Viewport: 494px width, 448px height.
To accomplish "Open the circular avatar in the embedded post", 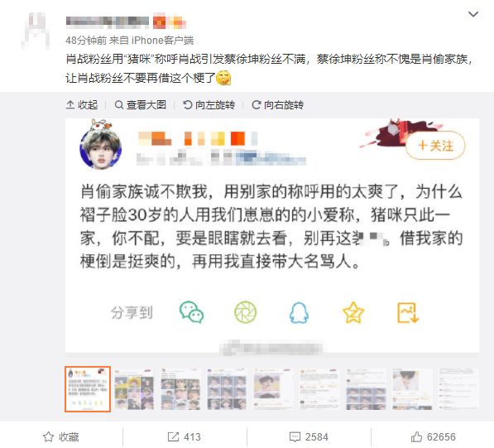I will [x=100, y=148].
